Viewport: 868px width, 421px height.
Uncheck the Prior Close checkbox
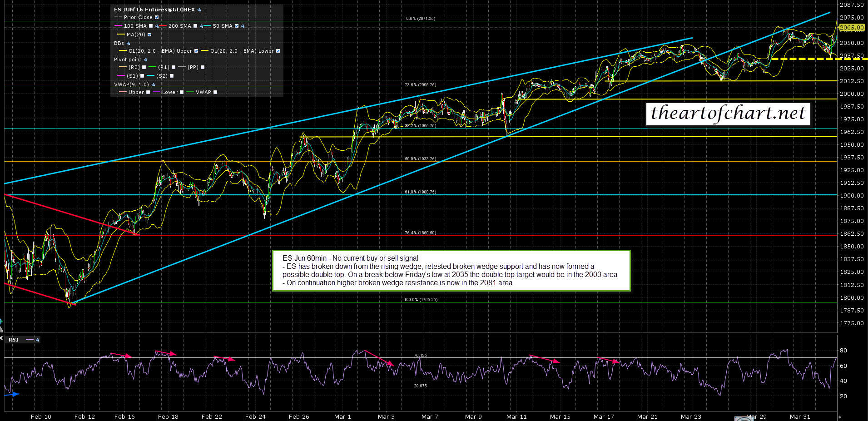click(157, 17)
